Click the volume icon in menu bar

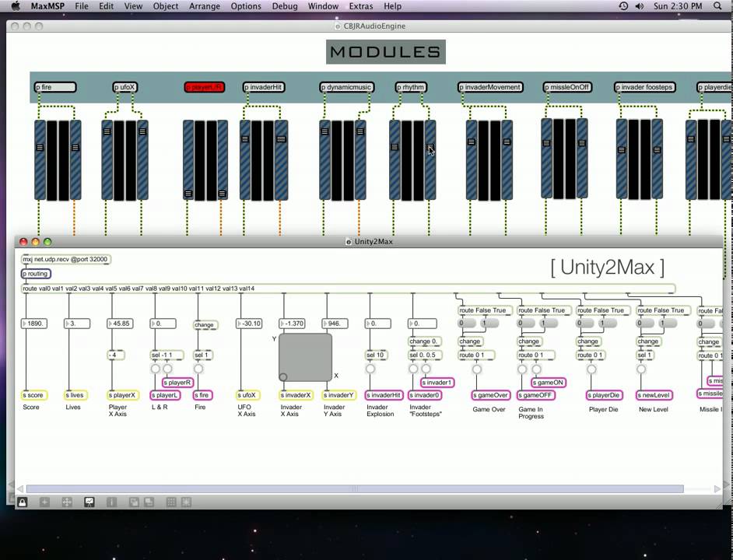click(639, 6)
